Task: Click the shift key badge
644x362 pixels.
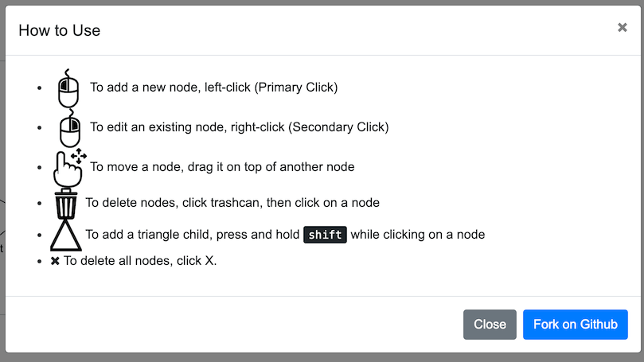Action: click(325, 235)
